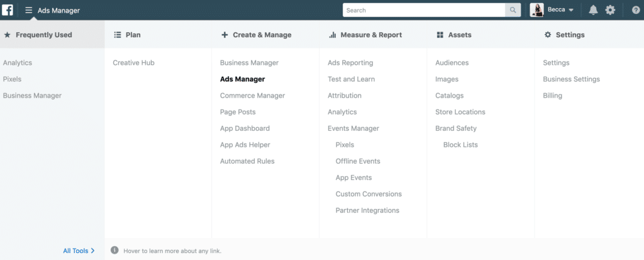Open Offline Events

(x=358, y=161)
